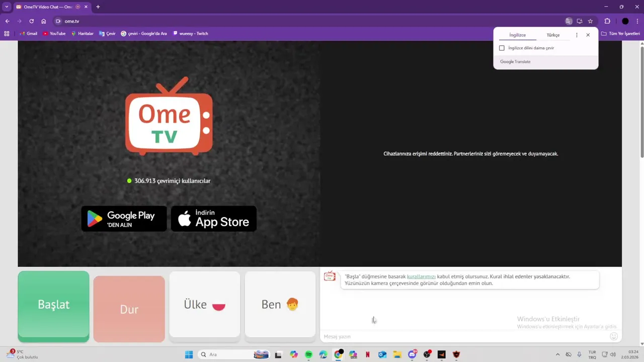Open the Chrome profile avatar

[x=625, y=21]
